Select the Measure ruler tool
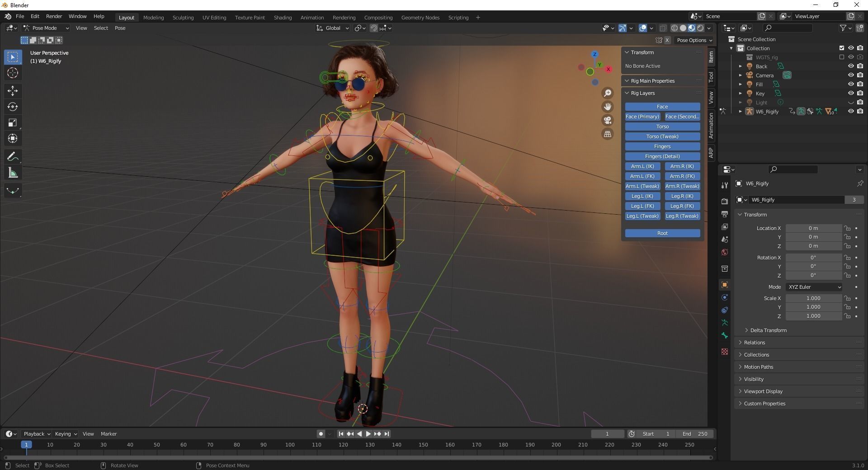 point(13,173)
